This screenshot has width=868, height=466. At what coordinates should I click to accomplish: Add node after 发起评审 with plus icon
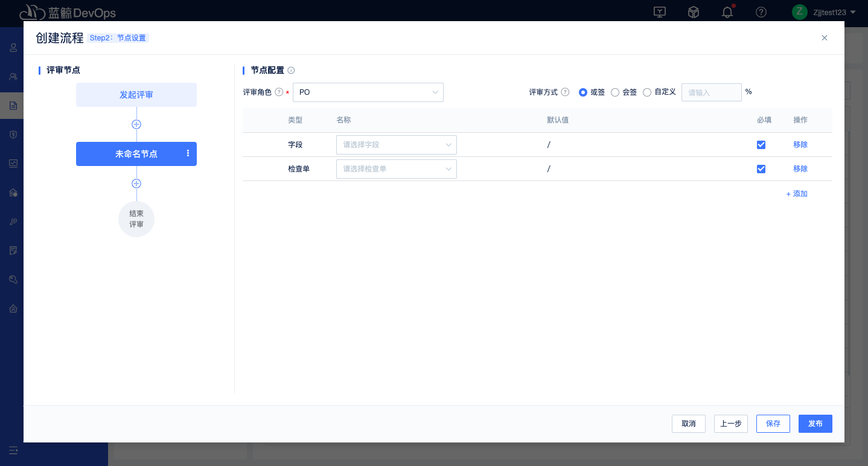point(136,124)
